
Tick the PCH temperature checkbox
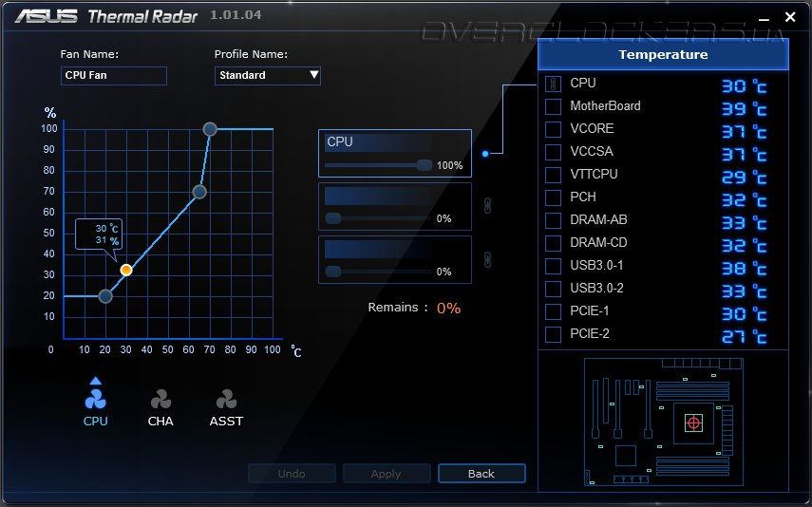(553, 197)
